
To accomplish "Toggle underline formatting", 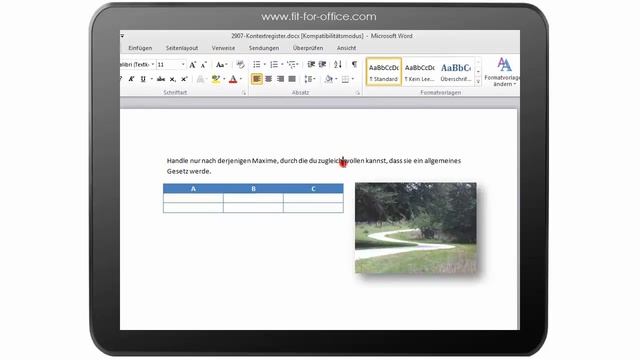I will [x=143, y=79].
